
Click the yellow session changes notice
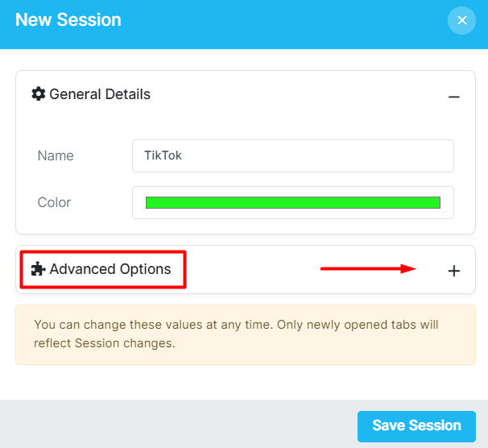[x=246, y=334]
